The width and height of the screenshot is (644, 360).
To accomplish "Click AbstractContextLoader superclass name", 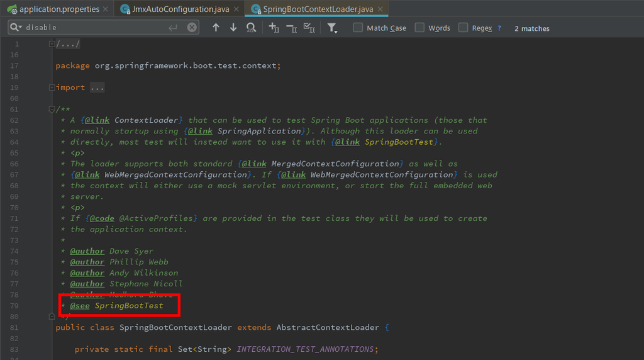I will pos(328,327).
